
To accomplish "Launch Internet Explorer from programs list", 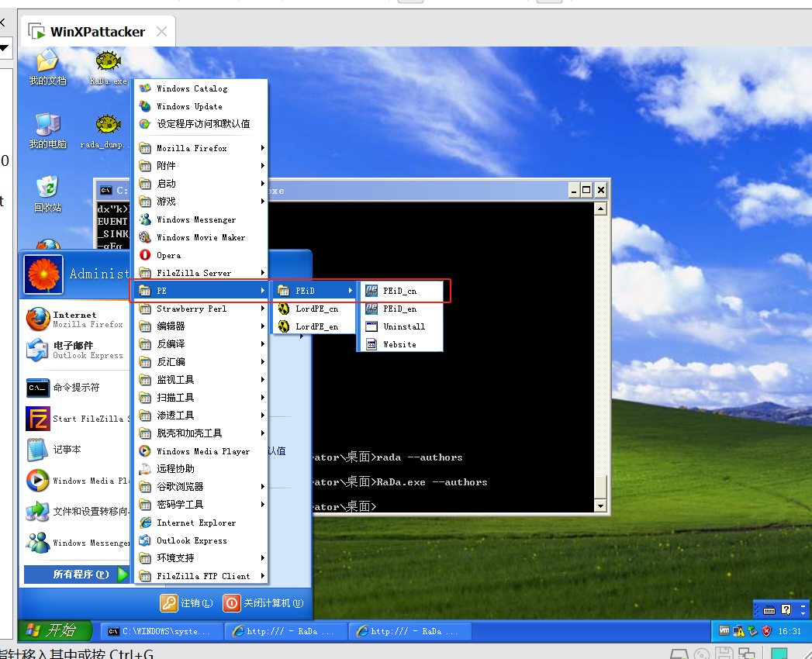I will [x=201, y=523].
